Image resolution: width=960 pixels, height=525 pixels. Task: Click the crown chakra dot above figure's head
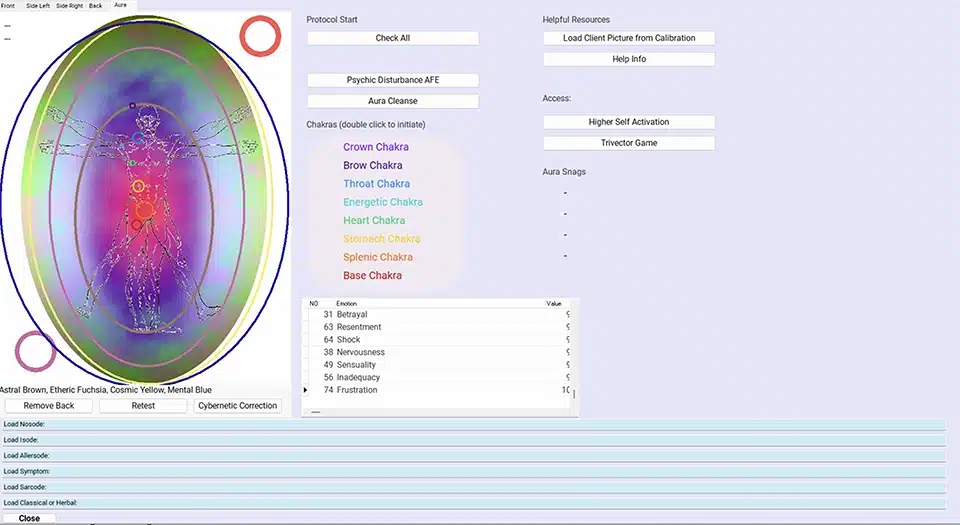pos(132,106)
